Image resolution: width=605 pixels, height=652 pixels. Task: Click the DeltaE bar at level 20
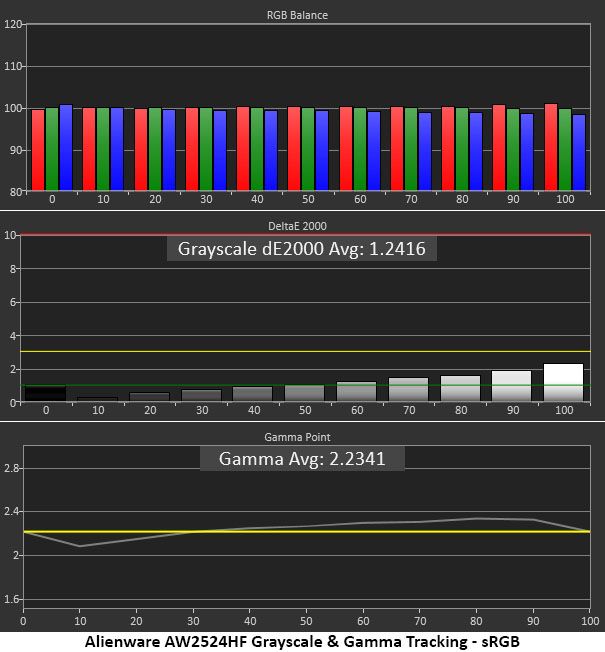149,397
